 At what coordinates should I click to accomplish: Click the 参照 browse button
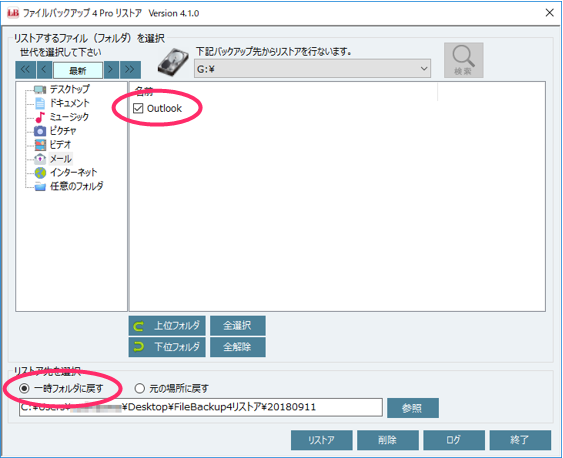[x=413, y=408]
